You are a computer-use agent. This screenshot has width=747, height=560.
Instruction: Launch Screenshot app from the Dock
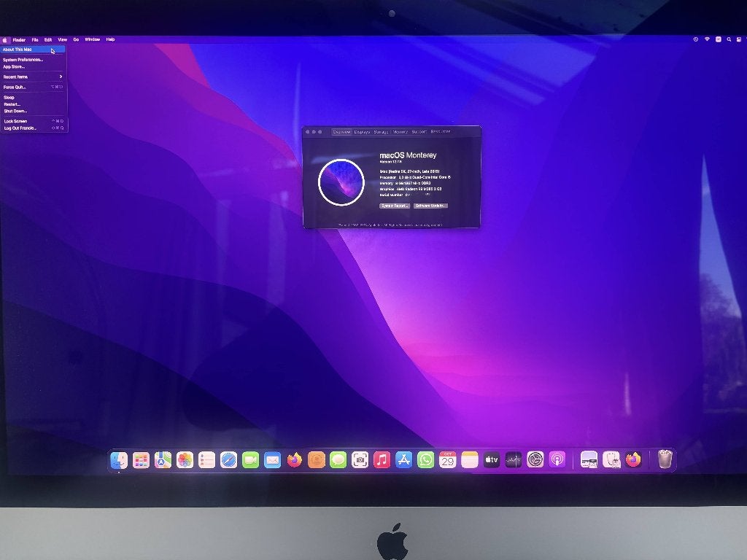(360, 460)
